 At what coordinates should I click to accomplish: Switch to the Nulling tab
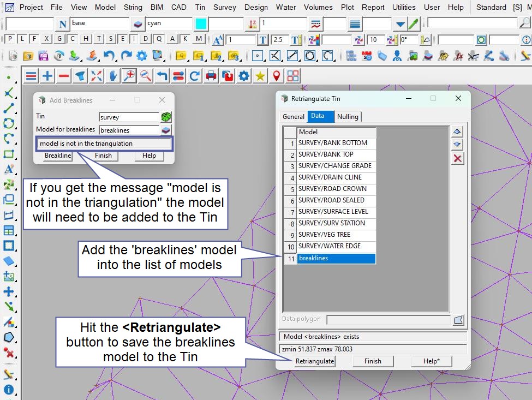coord(348,116)
